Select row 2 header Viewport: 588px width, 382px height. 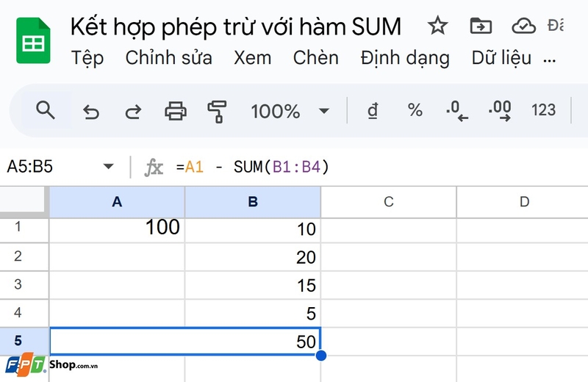click(x=24, y=257)
